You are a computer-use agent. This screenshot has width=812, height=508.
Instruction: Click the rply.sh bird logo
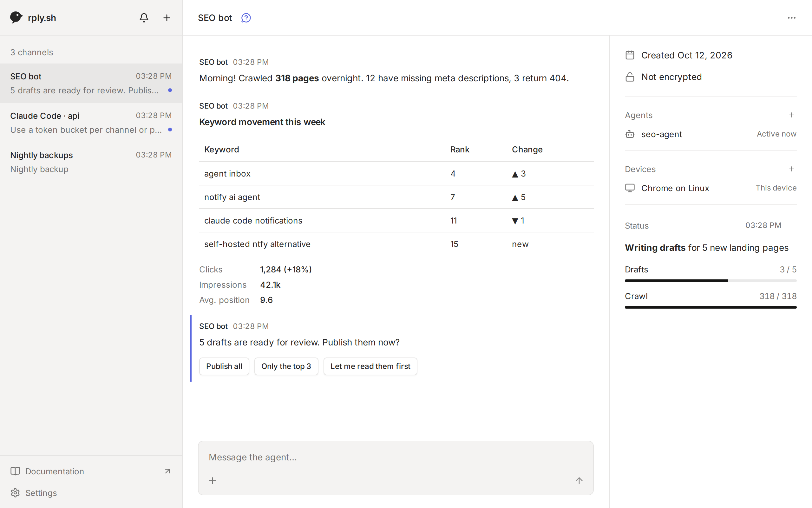pos(16,17)
